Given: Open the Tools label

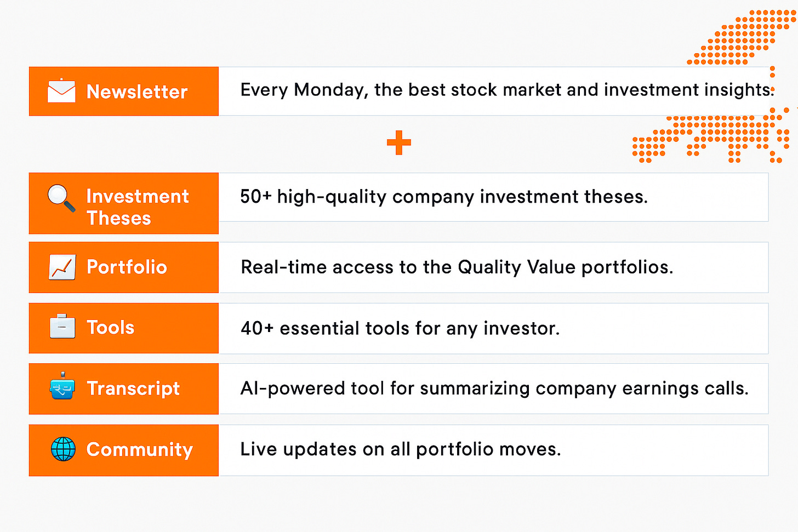Looking at the screenshot, I should [x=110, y=327].
